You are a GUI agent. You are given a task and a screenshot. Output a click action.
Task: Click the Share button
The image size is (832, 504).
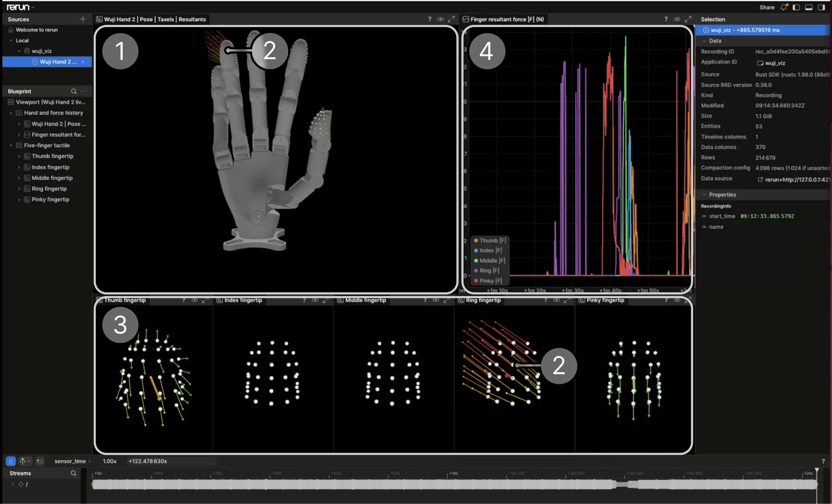point(767,7)
